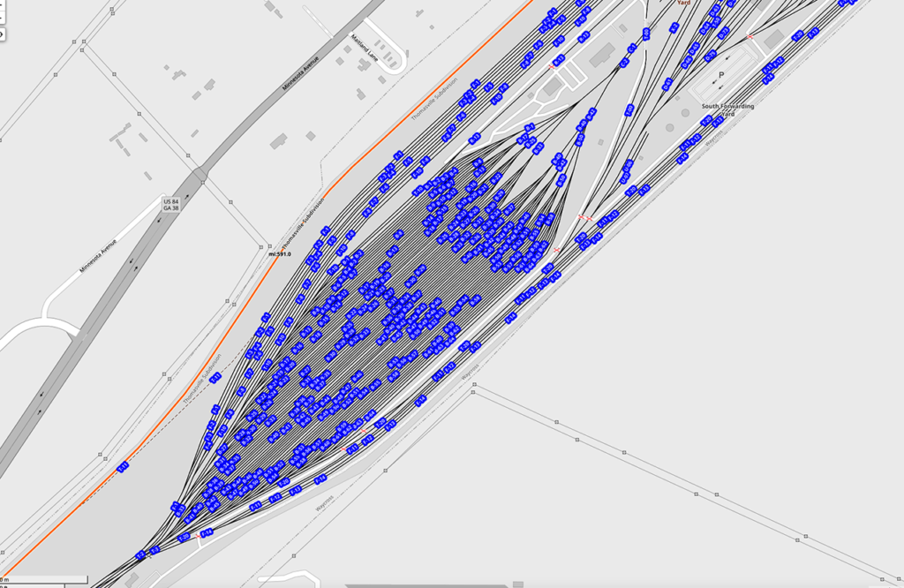Click the US 84 GA 38 route shield

[x=171, y=204]
